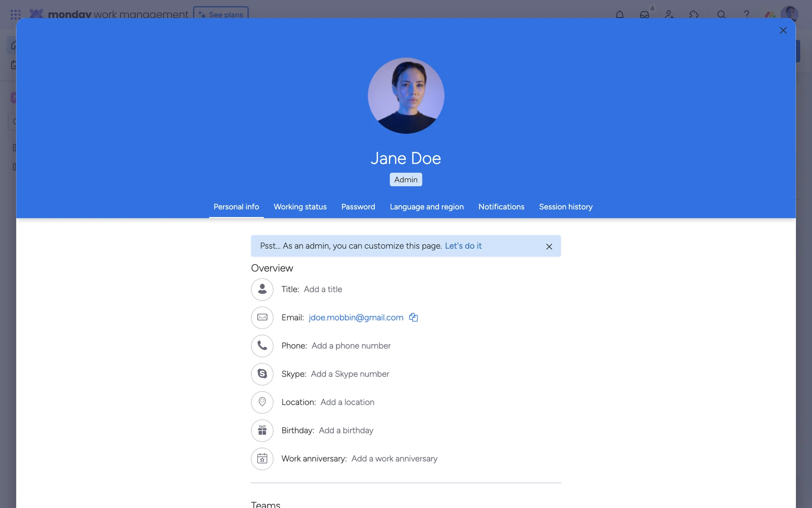Switch to the Working status tab
The image size is (812, 508).
(300, 207)
